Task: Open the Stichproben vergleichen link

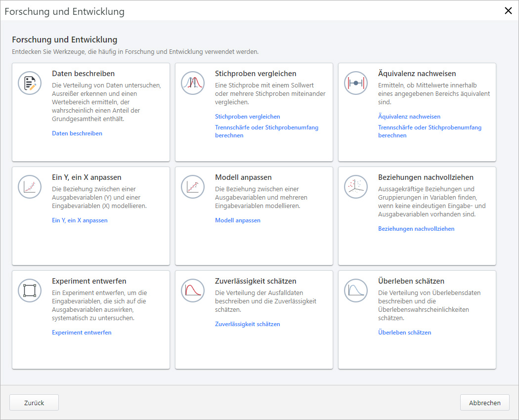Action: point(247,117)
